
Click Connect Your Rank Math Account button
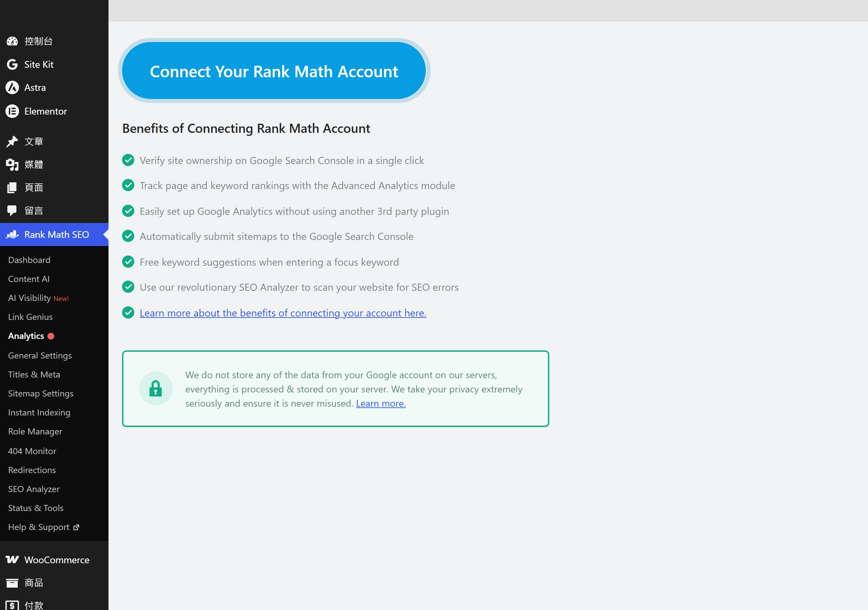pos(274,71)
